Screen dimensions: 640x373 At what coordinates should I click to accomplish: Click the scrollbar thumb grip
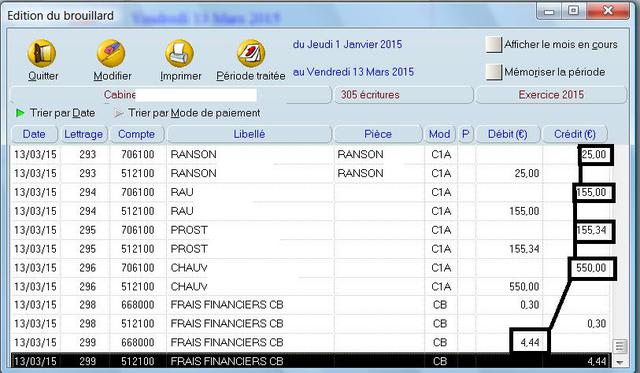click(620, 346)
